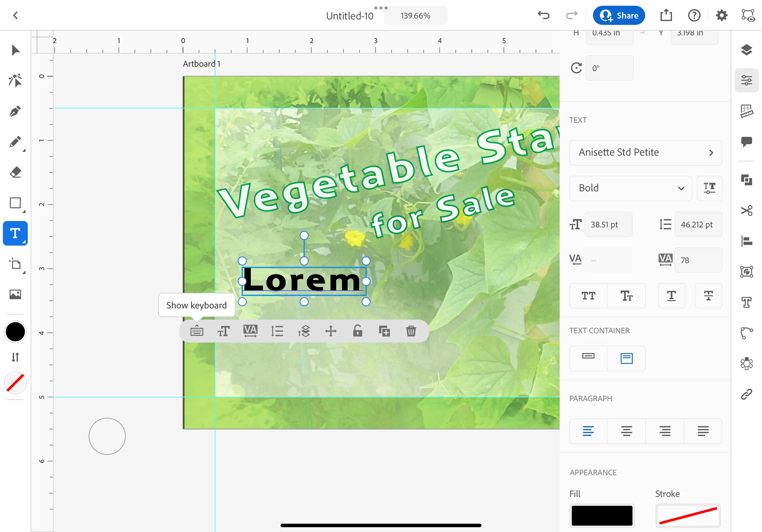Open the Layers panel icon
The image size is (762, 532).
(746, 50)
